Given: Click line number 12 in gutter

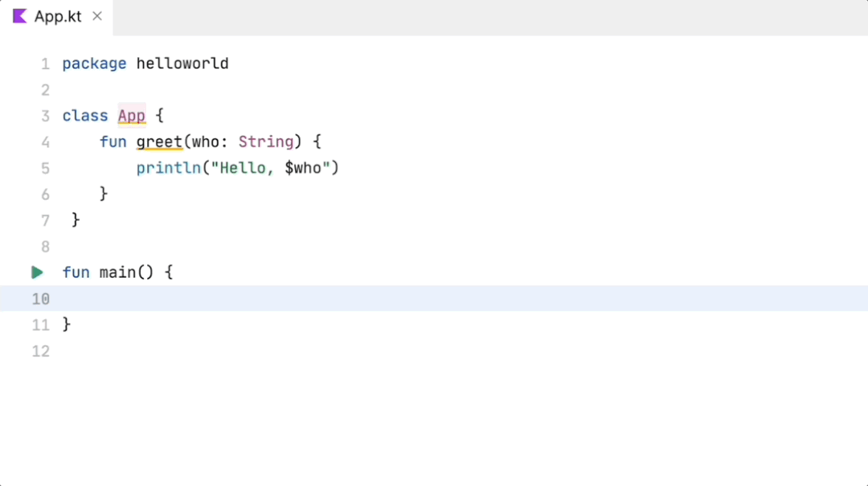Looking at the screenshot, I should coord(40,351).
